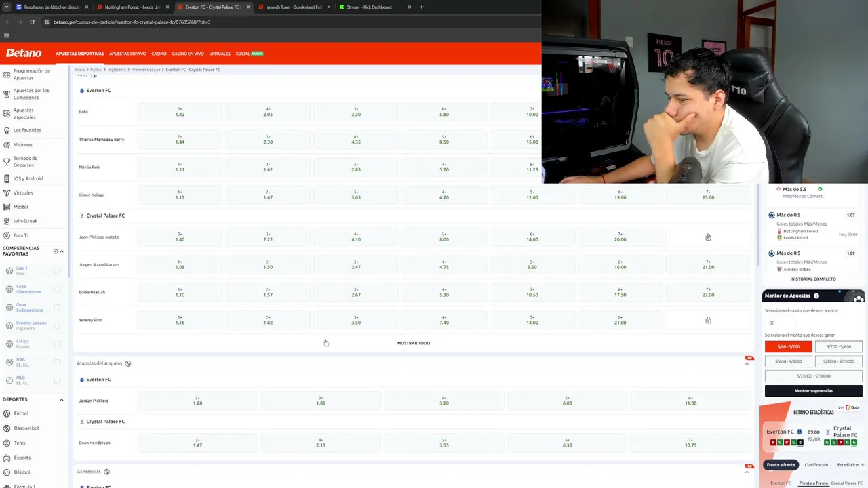
Task: Select the S/20000 - S/30000 winnings range
Action: pyautogui.click(x=814, y=376)
